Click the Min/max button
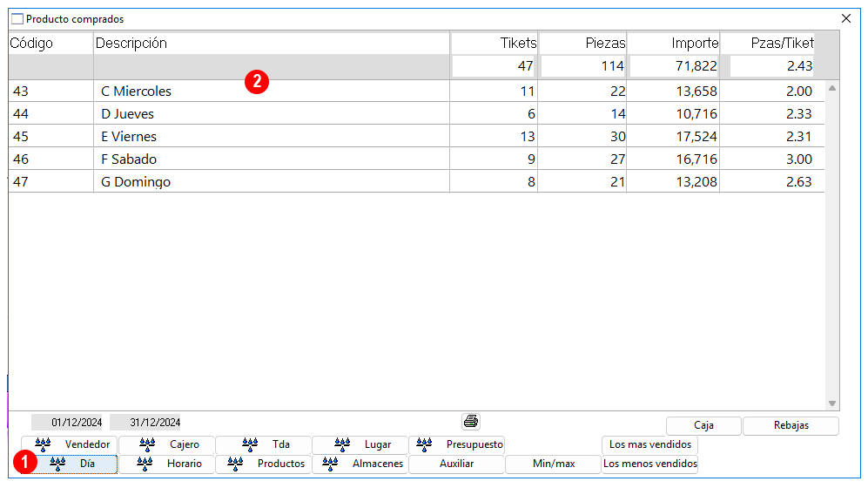The height and width of the screenshot is (488, 868). coord(554,464)
